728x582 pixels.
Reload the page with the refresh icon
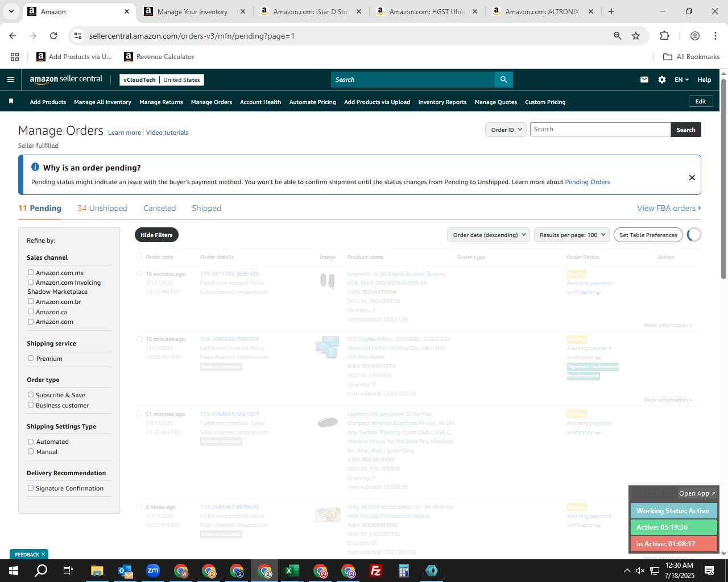[53, 36]
